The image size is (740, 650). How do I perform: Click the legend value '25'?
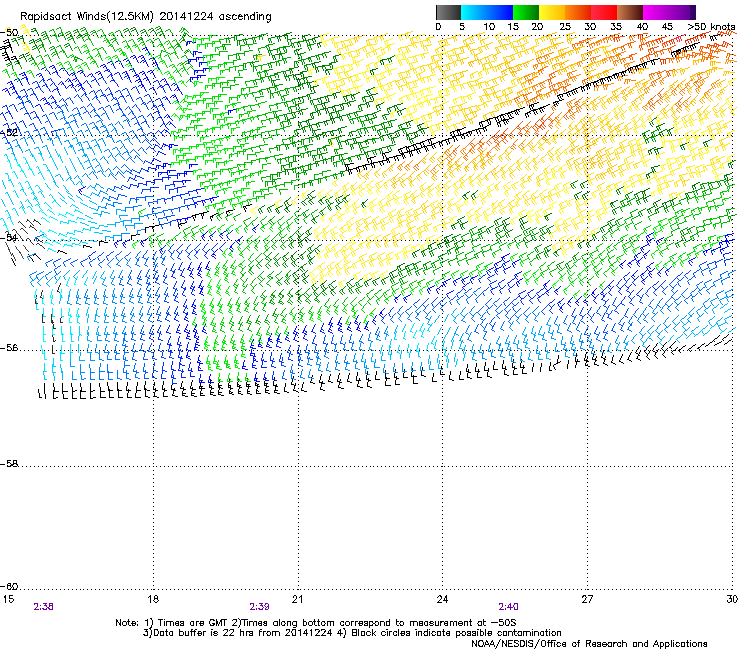click(x=565, y=26)
